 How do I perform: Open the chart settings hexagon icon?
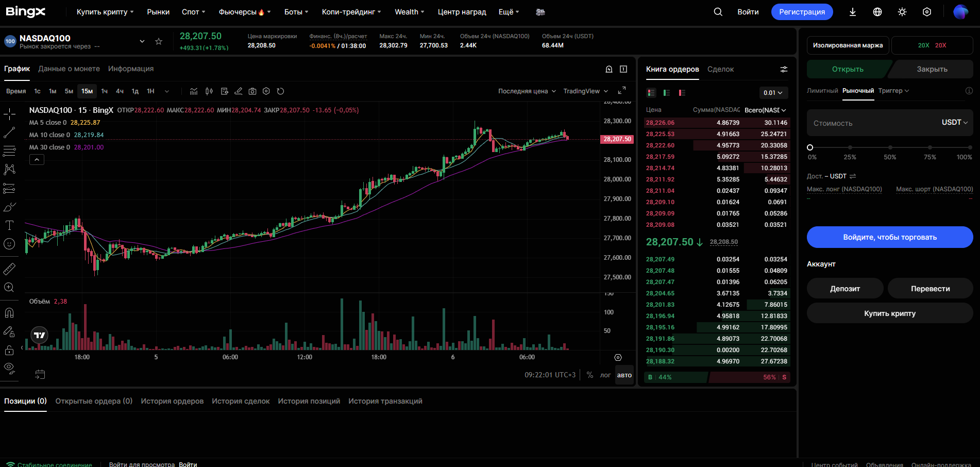(x=266, y=91)
